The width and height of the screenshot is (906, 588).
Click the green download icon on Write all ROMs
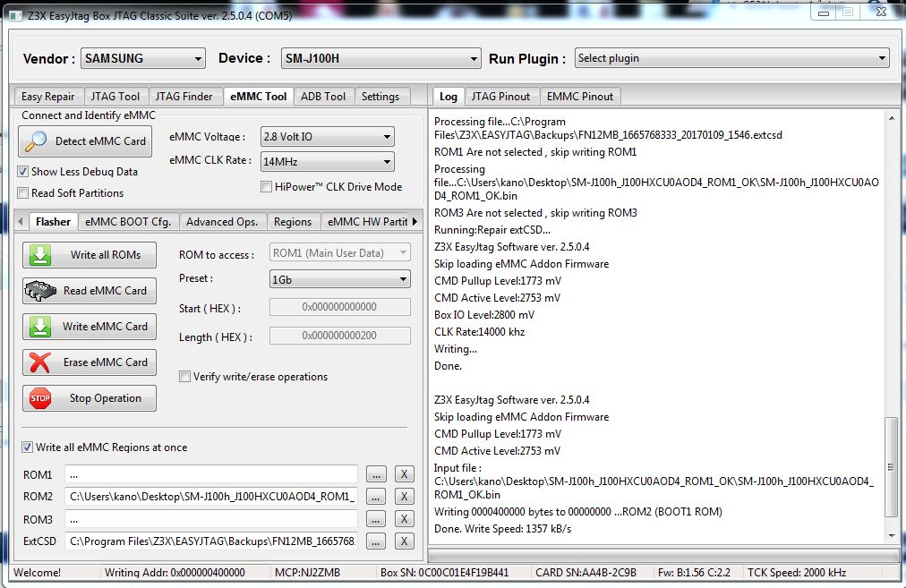click(40, 255)
